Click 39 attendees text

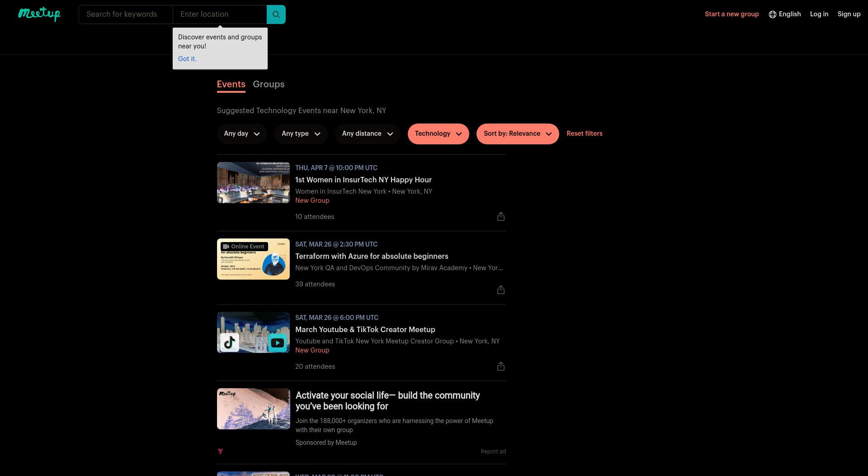[x=315, y=285]
